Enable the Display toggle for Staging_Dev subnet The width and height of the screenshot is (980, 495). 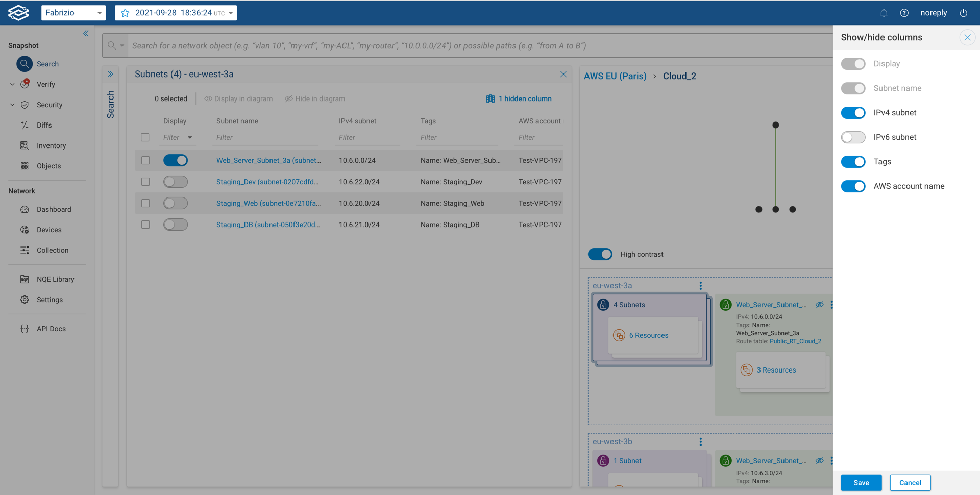pyautogui.click(x=176, y=181)
